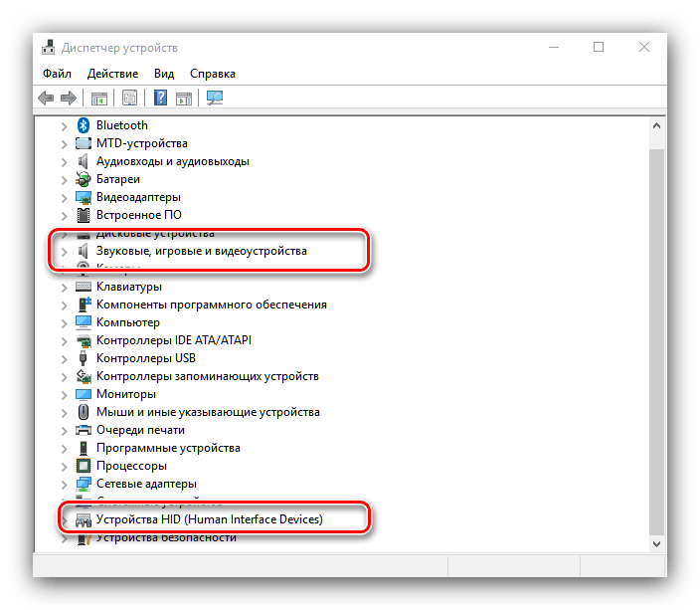Minimize the Диспетчер устройств window
The width and height of the screenshot is (700, 610).
[x=554, y=47]
